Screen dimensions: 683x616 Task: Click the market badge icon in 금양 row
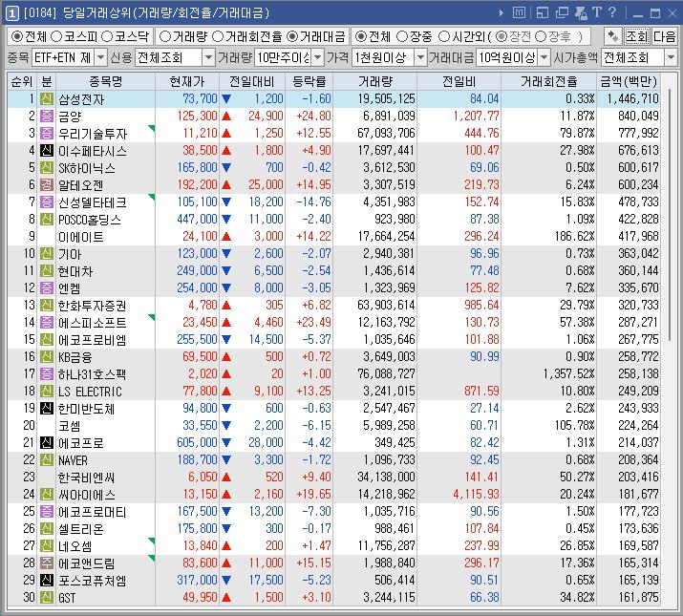pos(47,116)
